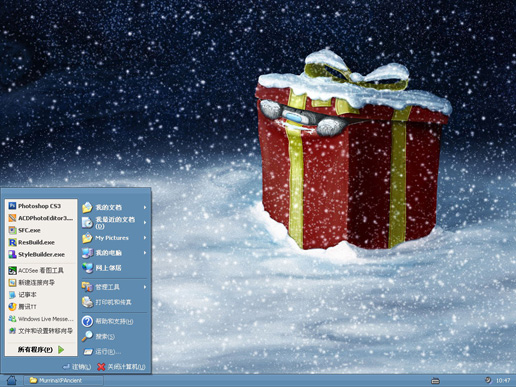Image resolution: width=516 pixels, height=387 pixels.
Task: Click the 关闭计算机 shutdown button
Action: (121, 367)
